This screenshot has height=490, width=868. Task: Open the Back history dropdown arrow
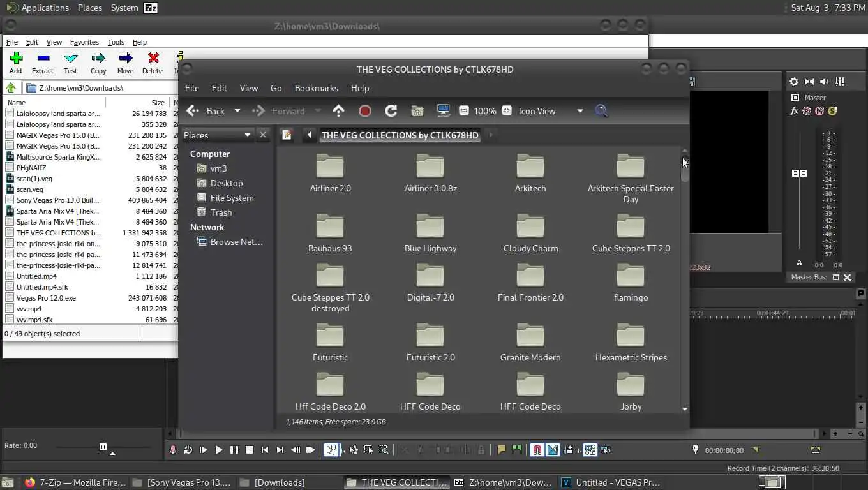[x=237, y=111]
